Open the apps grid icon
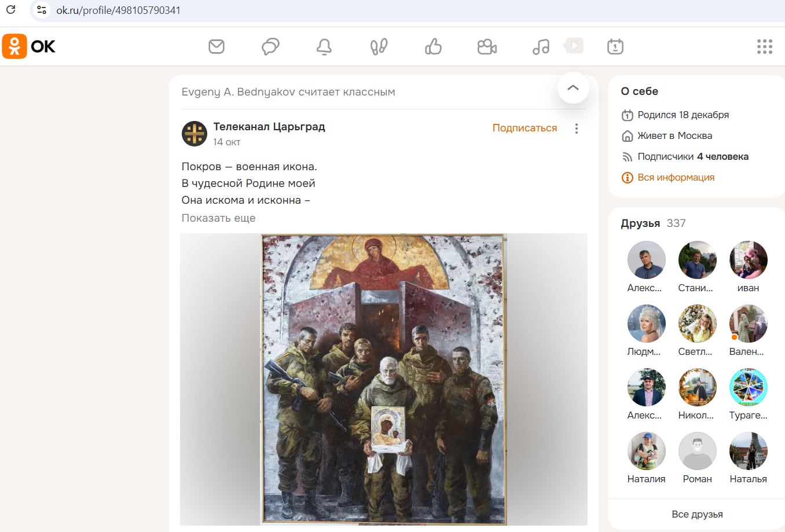This screenshot has width=785, height=532. (765, 46)
